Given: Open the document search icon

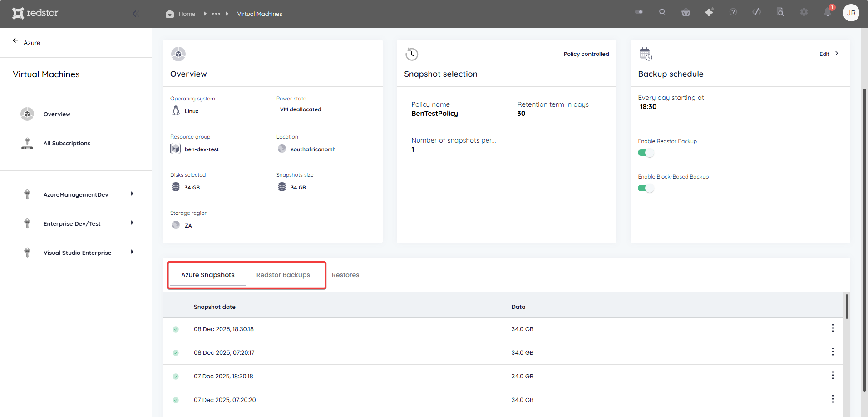Looking at the screenshot, I should (x=780, y=12).
